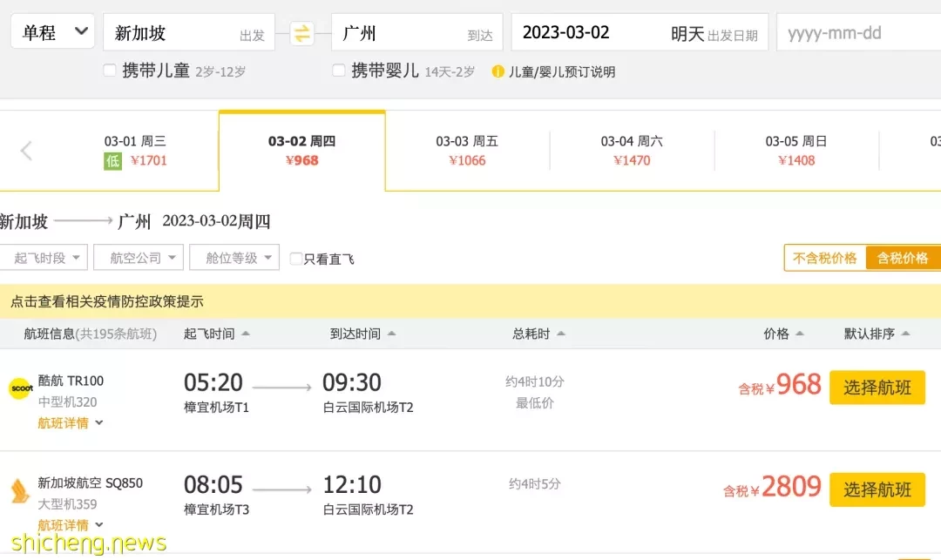The image size is (941, 560).
Task: Click 约4时5分 duration text
Action: 535,484
